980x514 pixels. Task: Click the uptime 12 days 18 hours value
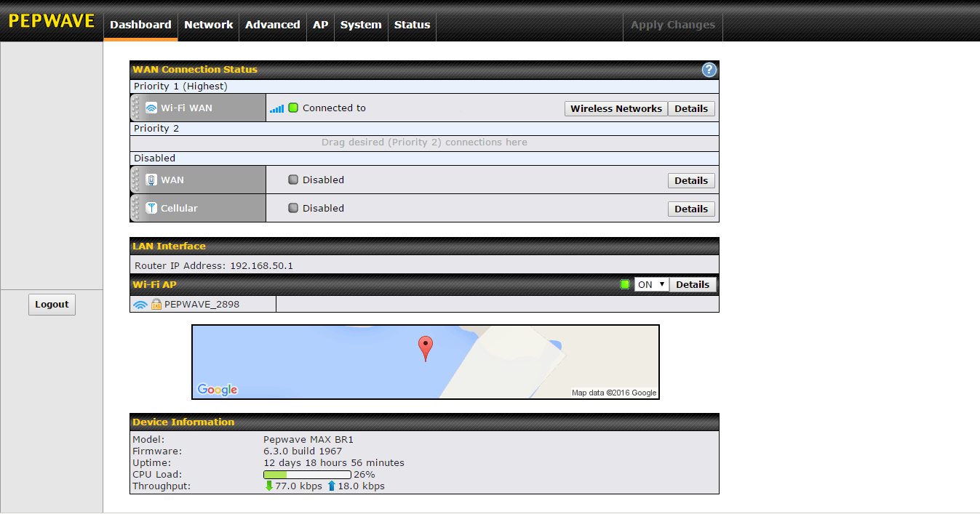[334, 463]
